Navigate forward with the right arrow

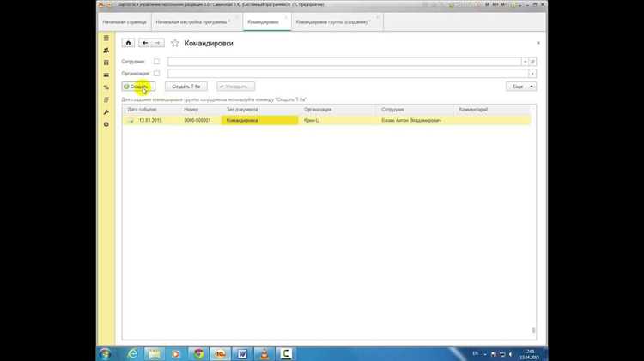[158, 43]
